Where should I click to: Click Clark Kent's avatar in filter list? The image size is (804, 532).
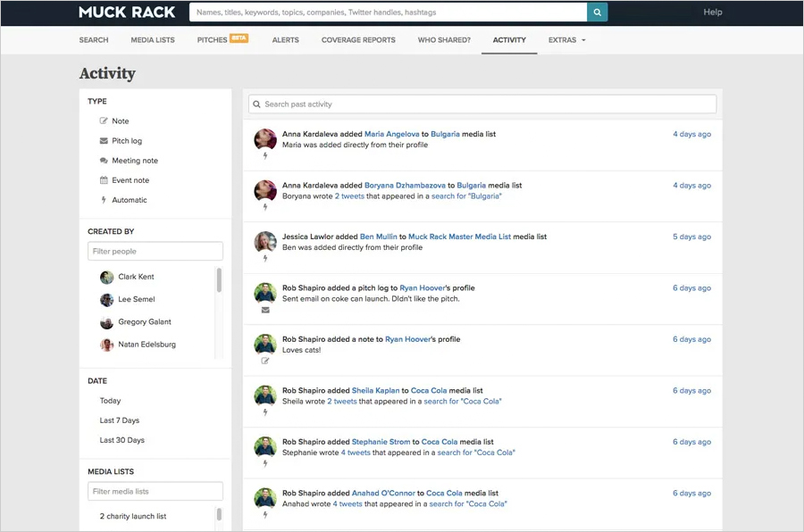106,278
